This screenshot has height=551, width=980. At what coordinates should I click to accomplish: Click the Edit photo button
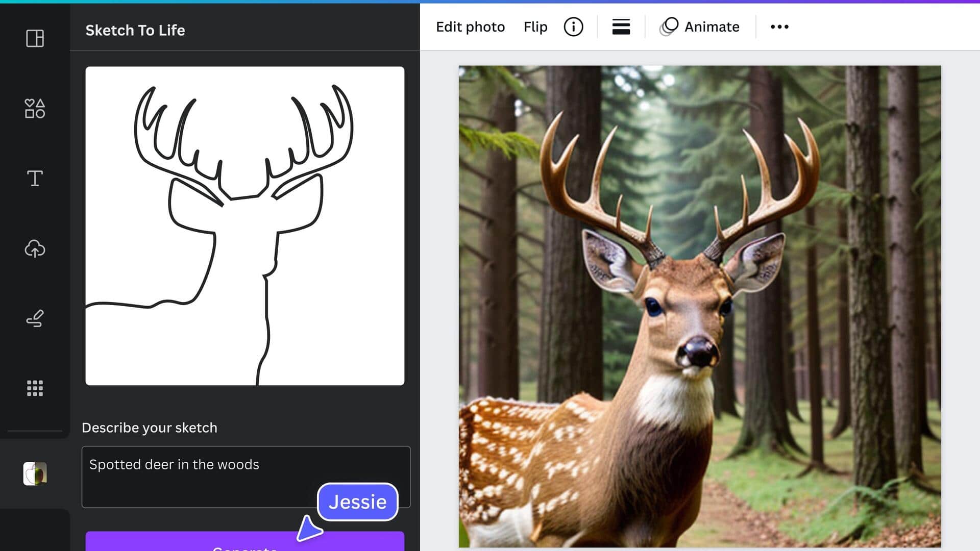click(470, 27)
